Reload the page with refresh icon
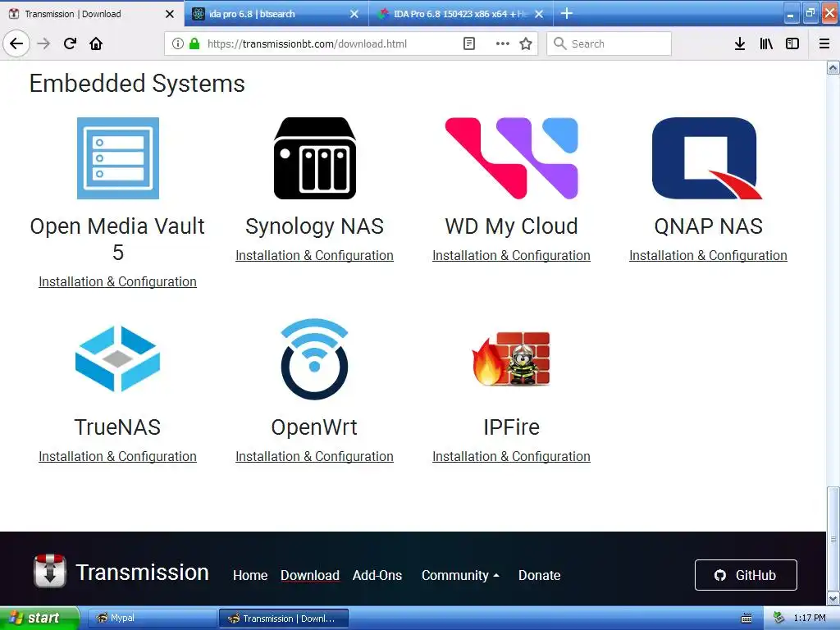 point(71,43)
